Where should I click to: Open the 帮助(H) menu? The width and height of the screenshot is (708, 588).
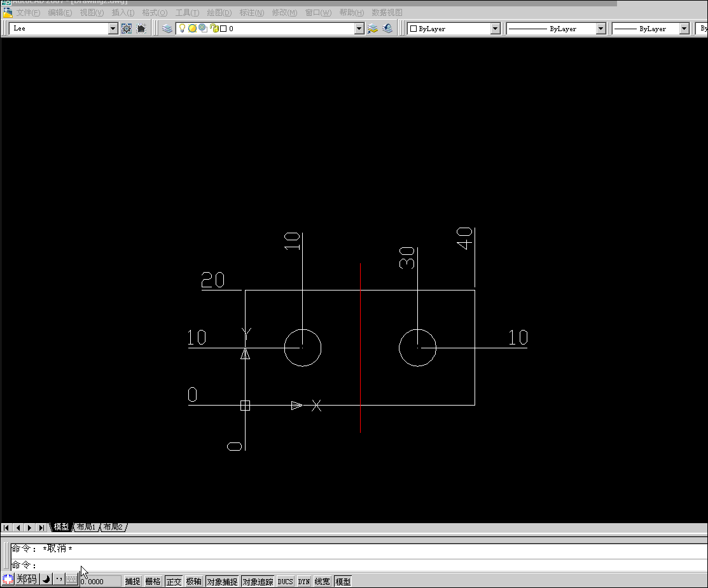click(x=351, y=13)
